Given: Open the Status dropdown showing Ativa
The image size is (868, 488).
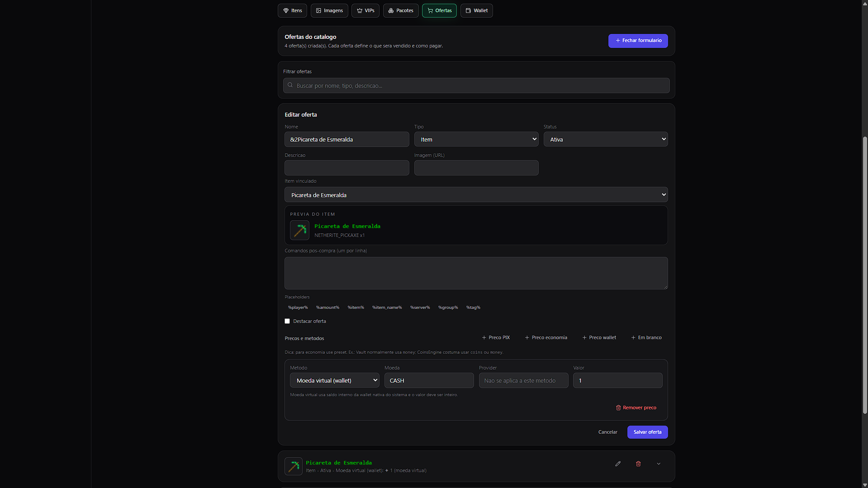Looking at the screenshot, I should [x=605, y=139].
